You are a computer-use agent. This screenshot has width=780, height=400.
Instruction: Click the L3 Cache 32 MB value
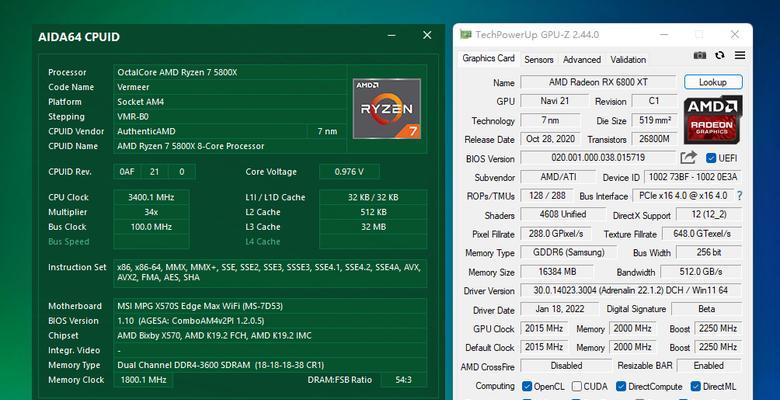click(x=373, y=227)
